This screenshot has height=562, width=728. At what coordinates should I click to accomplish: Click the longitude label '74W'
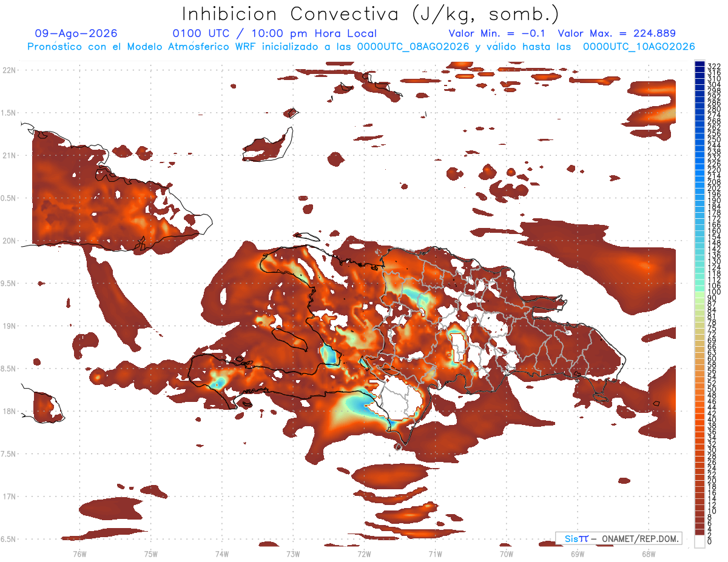tap(221, 554)
